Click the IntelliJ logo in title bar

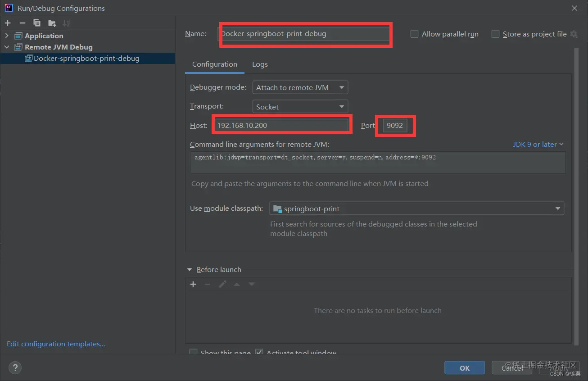9,8
